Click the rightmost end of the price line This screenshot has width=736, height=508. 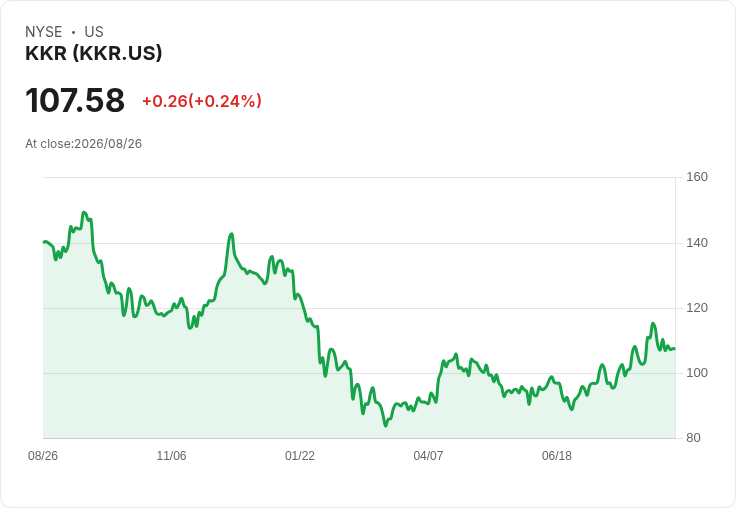(675, 348)
